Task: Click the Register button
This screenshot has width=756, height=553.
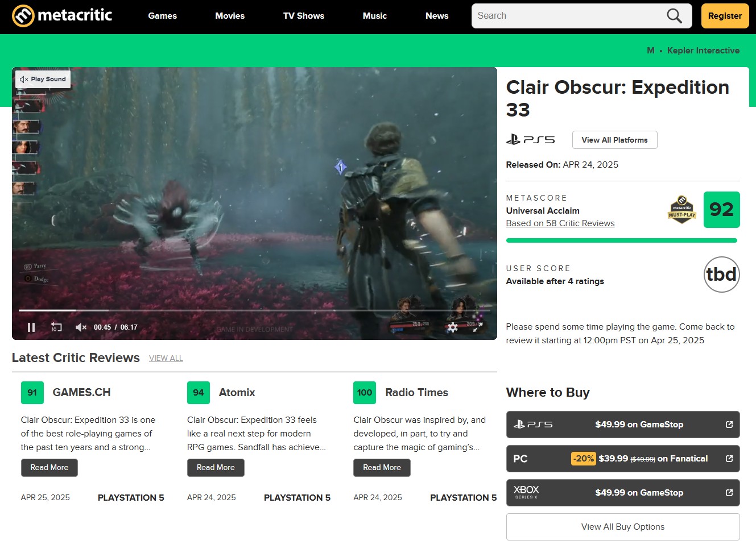Action: (724, 16)
